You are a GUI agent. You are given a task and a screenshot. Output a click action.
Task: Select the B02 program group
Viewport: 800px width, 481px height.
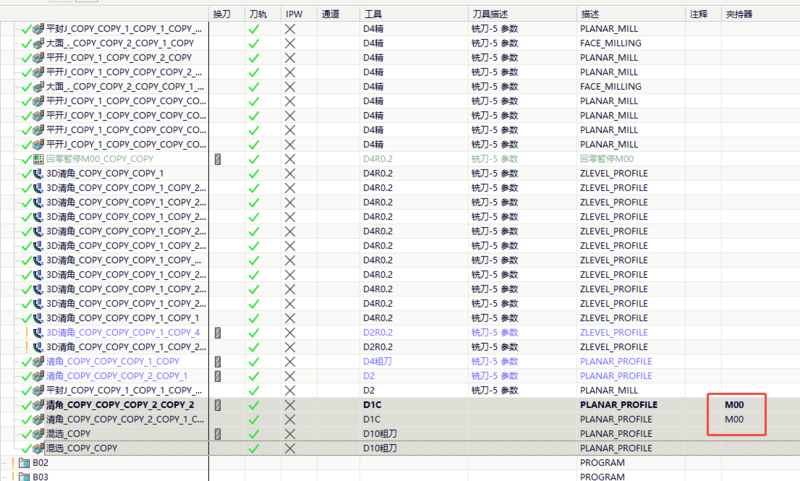point(40,463)
